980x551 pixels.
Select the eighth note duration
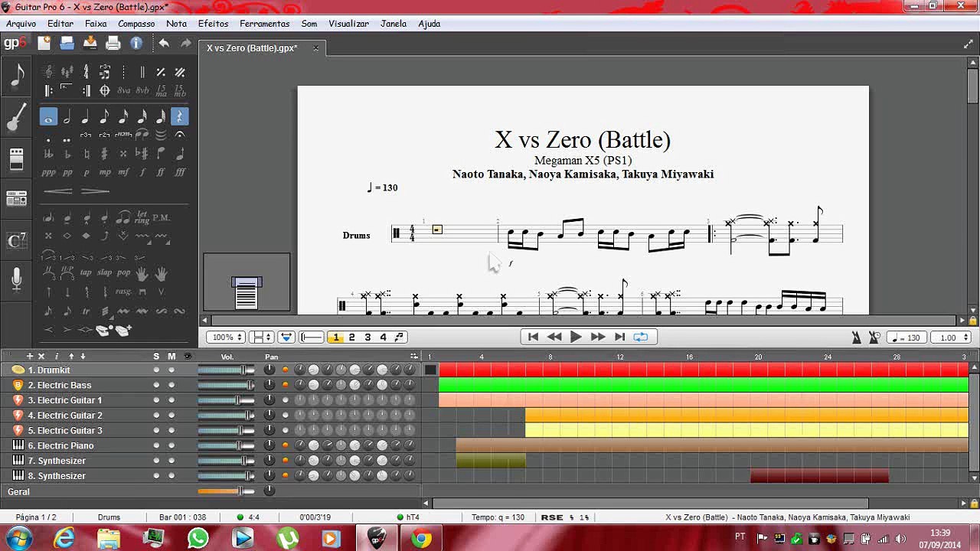(x=104, y=117)
